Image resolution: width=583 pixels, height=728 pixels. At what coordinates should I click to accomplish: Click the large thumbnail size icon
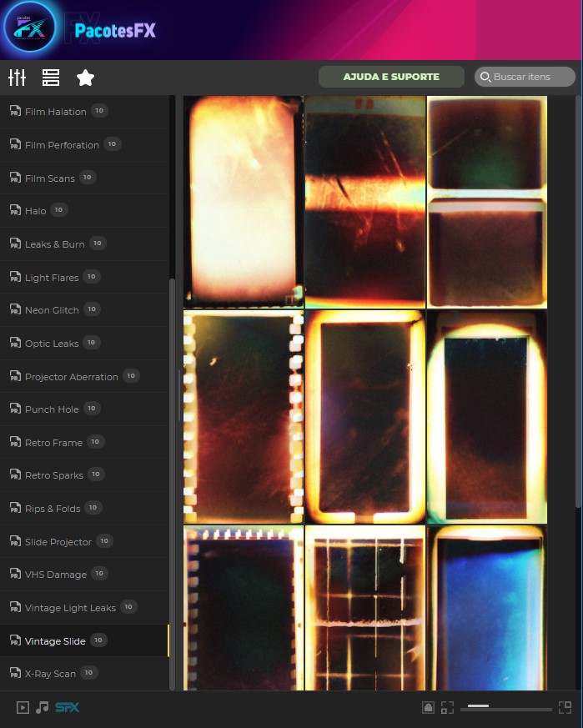coord(565,708)
